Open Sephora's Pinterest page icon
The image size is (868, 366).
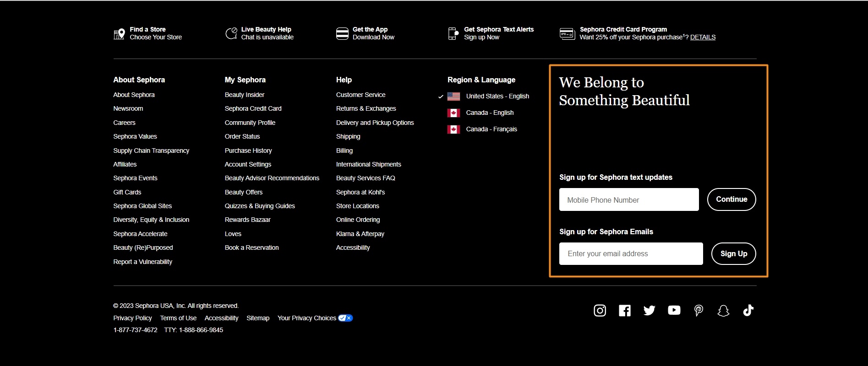(699, 311)
